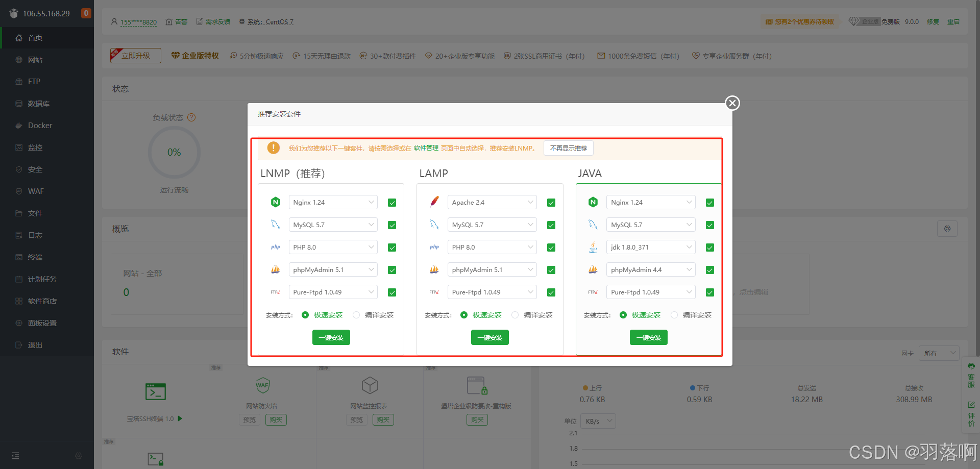Viewport: 980px width, 469px height.
Task: Click 立即升级 upgrade button
Action: [x=136, y=56]
